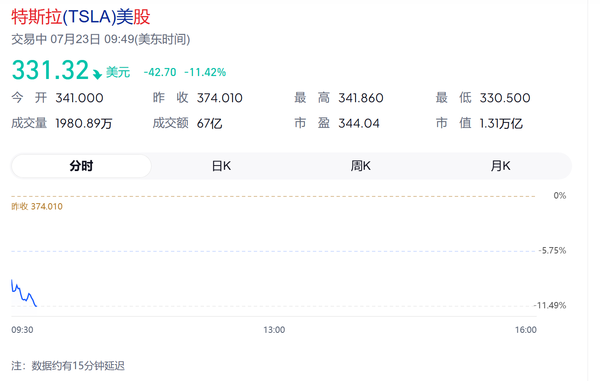
Task: Click the 今开 value 341.000
Action: (79, 98)
